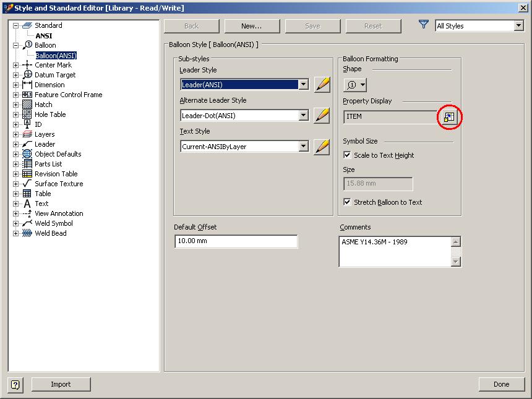Expand the Layers tree node
Image resolution: width=532 pixels, height=399 pixels.
tap(15, 134)
